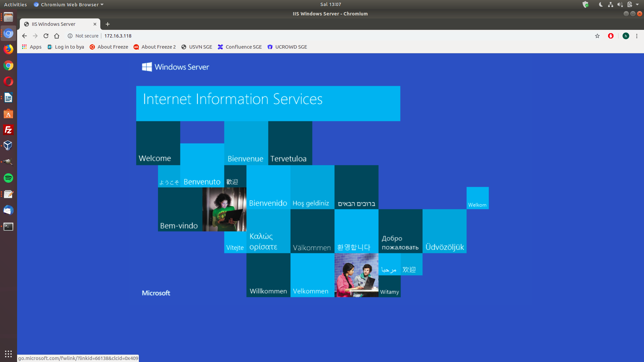Click the Bienvenido tile

(x=268, y=187)
